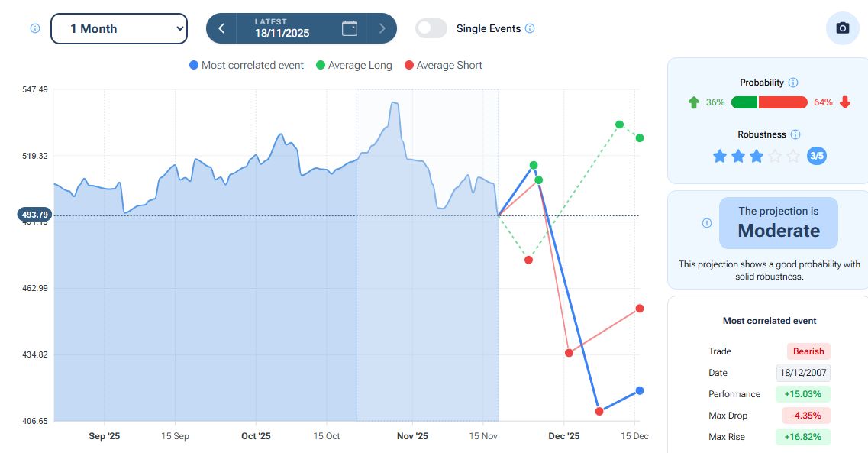Open the 1 Month period dropdown

click(x=119, y=28)
